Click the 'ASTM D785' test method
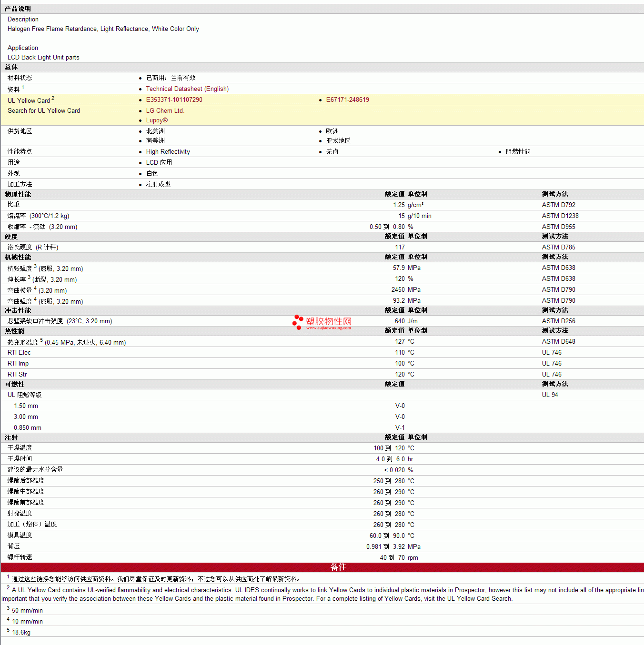644x645 pixels. coord(558,247)
